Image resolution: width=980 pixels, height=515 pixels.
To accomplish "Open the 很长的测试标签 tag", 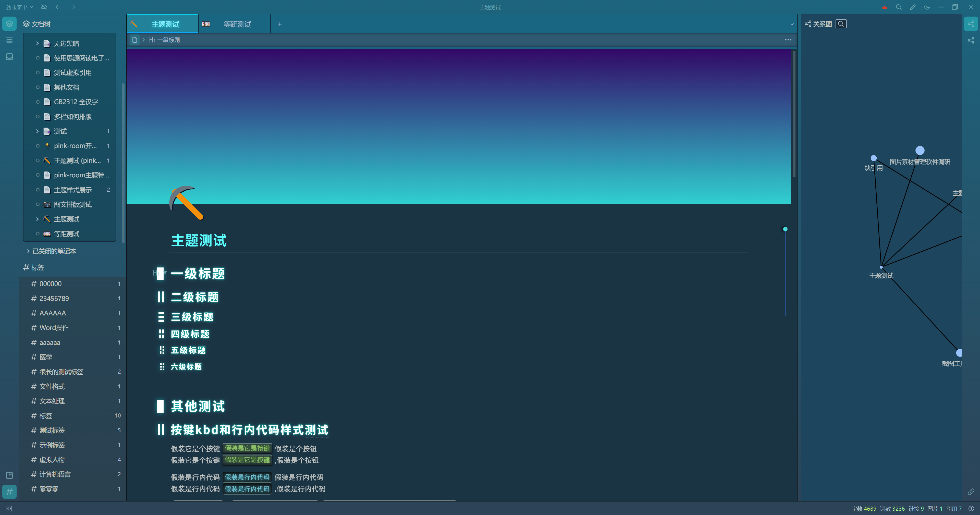I will pyautogui.click(x=61, y=372).
